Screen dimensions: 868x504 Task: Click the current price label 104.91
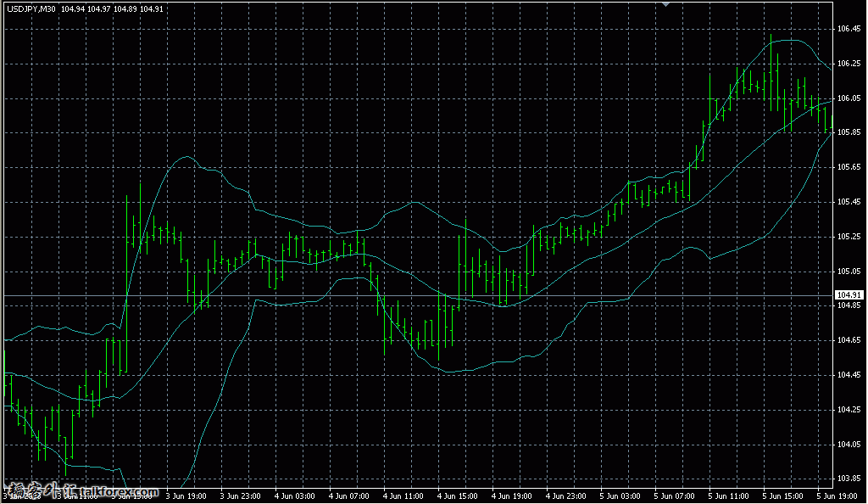coord(849,295)
